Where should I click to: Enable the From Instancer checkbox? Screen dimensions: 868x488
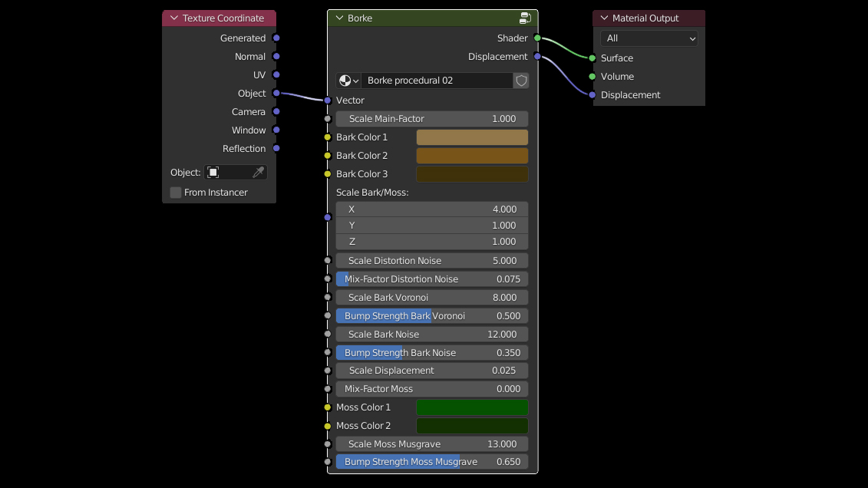tap(176, 193)
